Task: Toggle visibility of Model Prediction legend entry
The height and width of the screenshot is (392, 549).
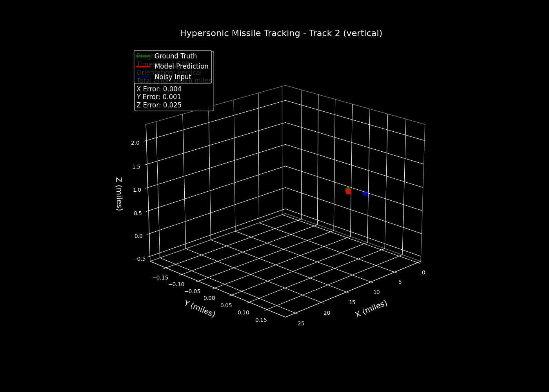Action: (182, 66)
